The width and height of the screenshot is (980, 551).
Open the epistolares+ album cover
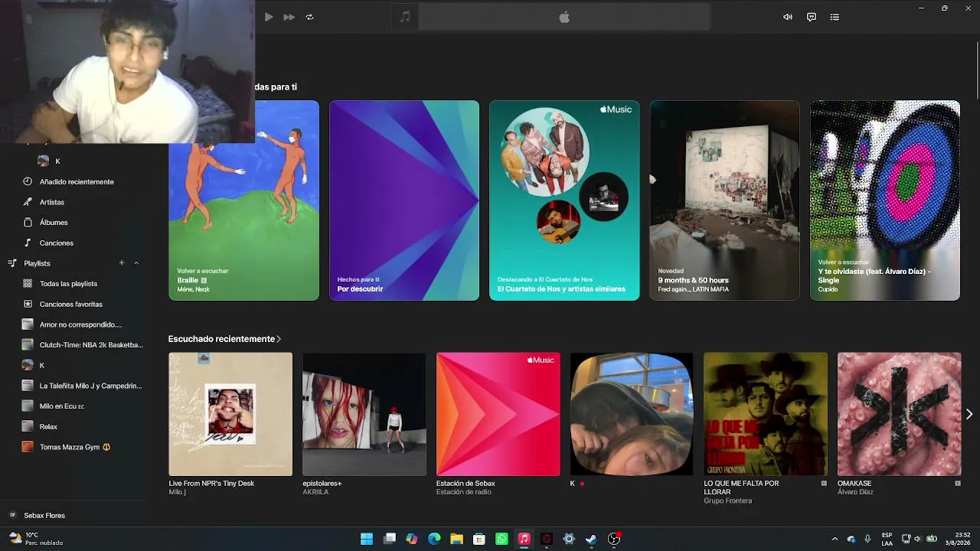[364, 414]
